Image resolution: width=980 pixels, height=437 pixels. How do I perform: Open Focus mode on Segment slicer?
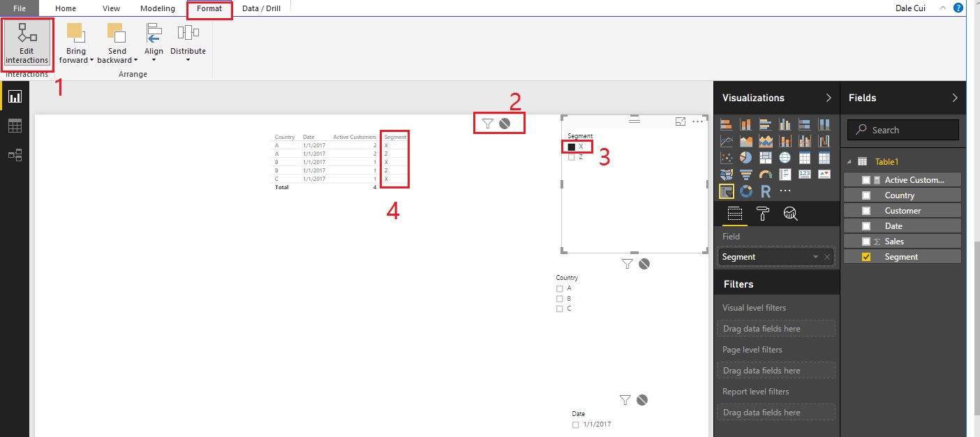click(681, 121)
